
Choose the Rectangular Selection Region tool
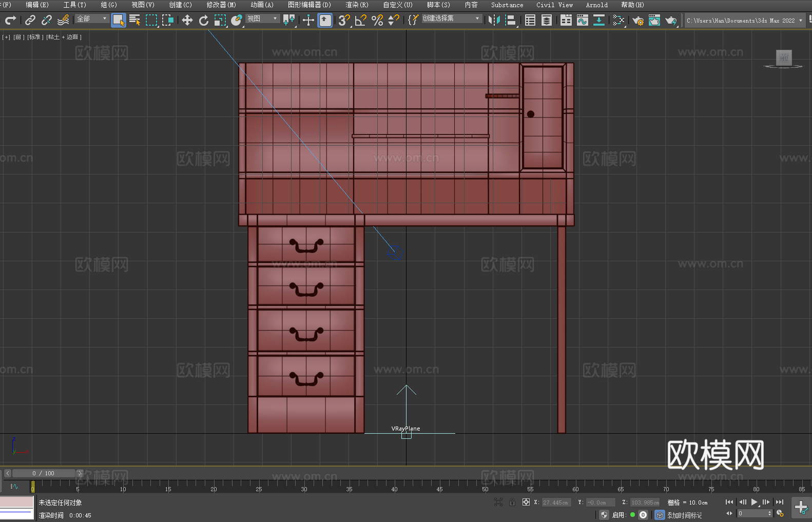click(x=151, y=20)
